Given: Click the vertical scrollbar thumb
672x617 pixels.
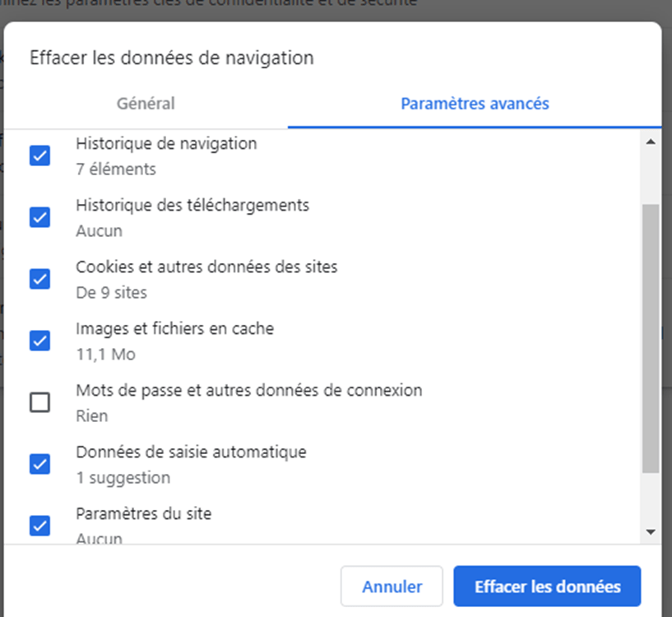Looking at the screenshot, I should tap(651, 337).
